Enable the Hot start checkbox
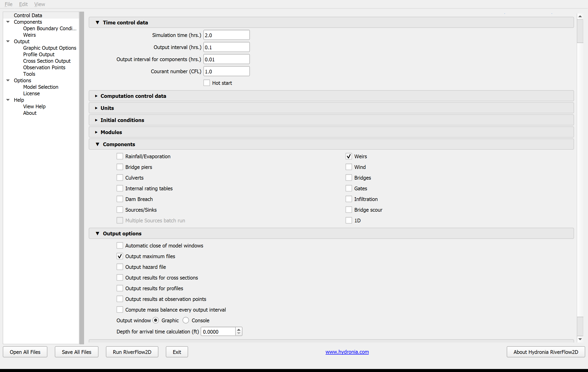Image resolution: width=588 pixels, height=372 pixels. pyautogui.click(x=207, y=83)
